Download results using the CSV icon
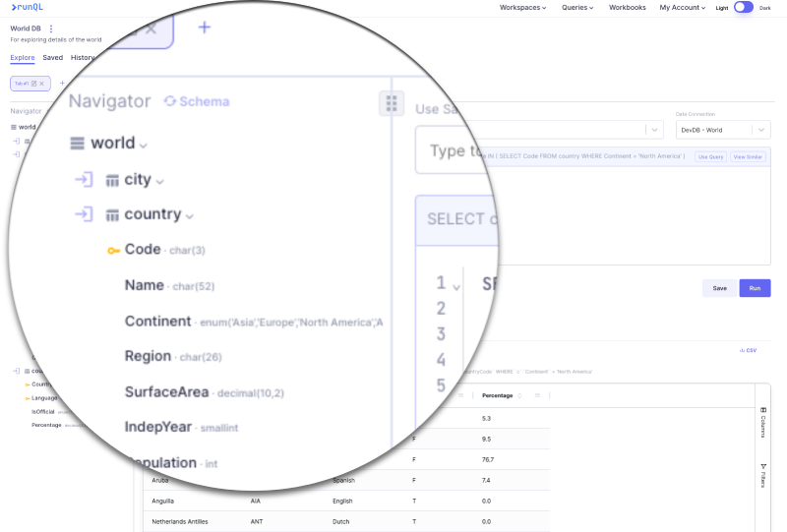This screenshot has height=532, width=787. pos(748,350)
